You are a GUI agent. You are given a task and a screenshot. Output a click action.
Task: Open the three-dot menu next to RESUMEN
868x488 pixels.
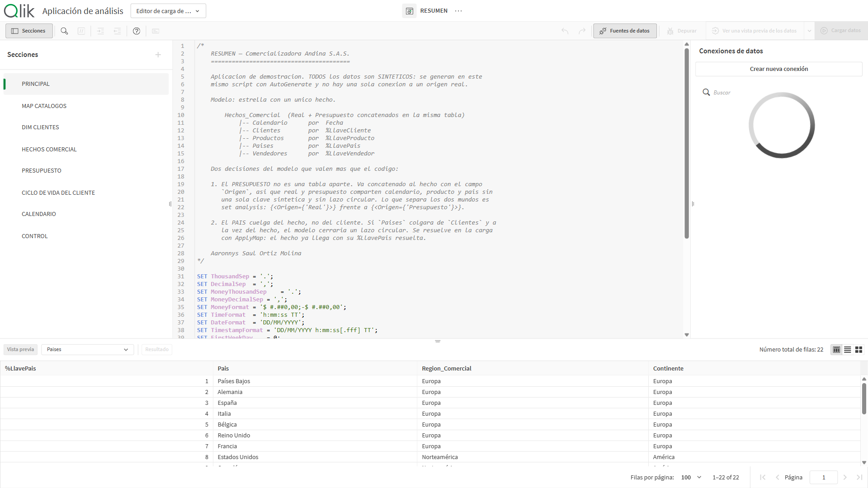pyautogui.click(x=458, y=11)
